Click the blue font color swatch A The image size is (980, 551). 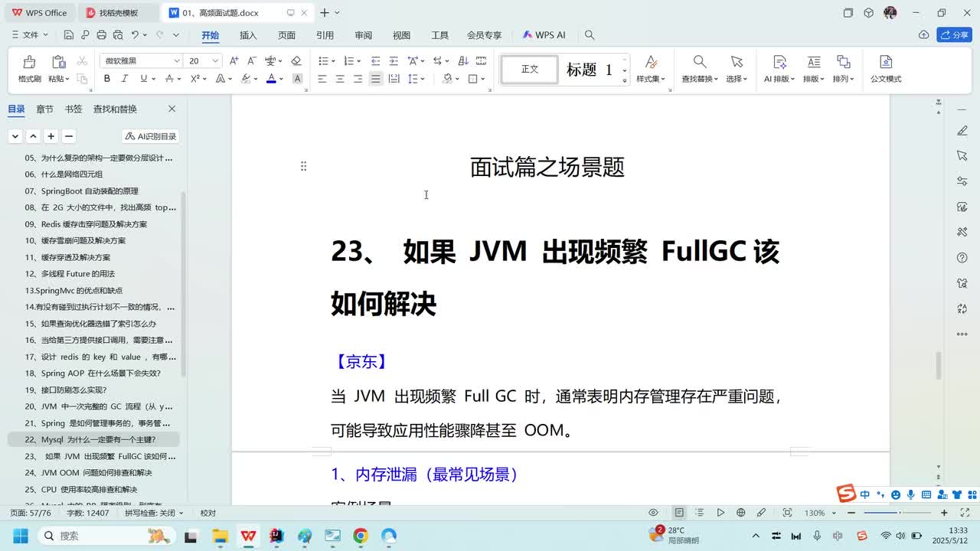(271, 79)
